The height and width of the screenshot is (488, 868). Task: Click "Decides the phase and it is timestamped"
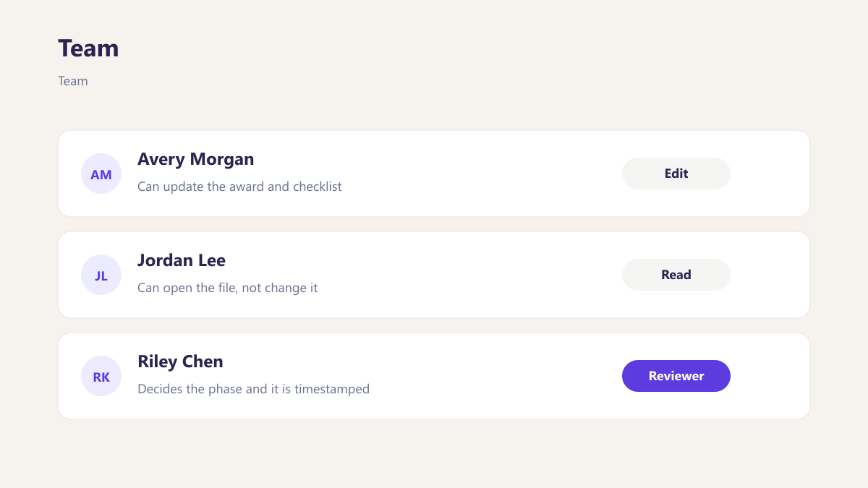[253, 389]
